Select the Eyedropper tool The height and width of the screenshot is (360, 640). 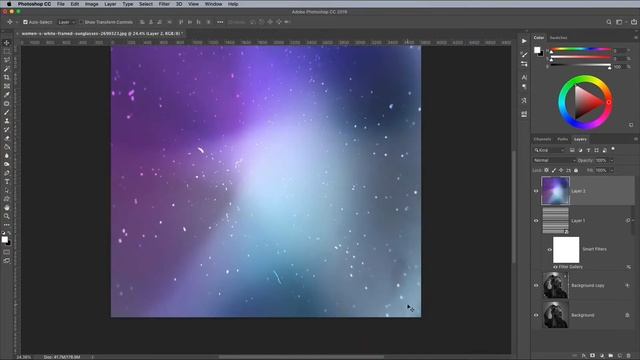(x=7, y=95)
